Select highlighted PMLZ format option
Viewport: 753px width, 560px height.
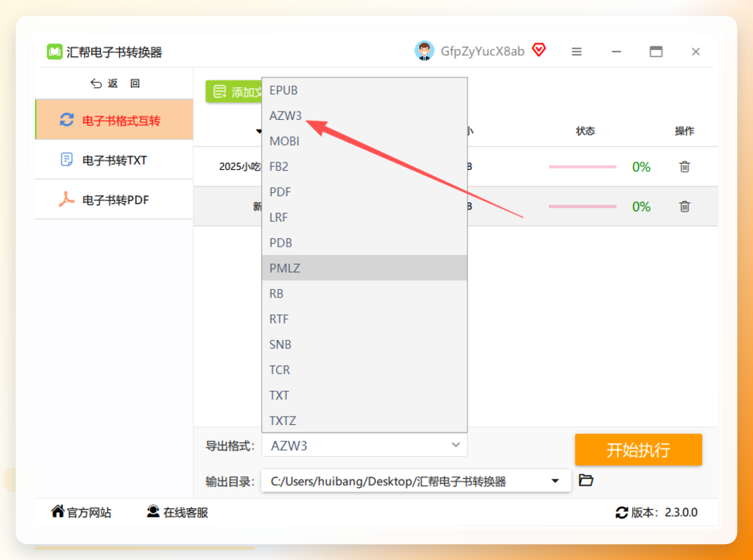(x=364, y=268)
